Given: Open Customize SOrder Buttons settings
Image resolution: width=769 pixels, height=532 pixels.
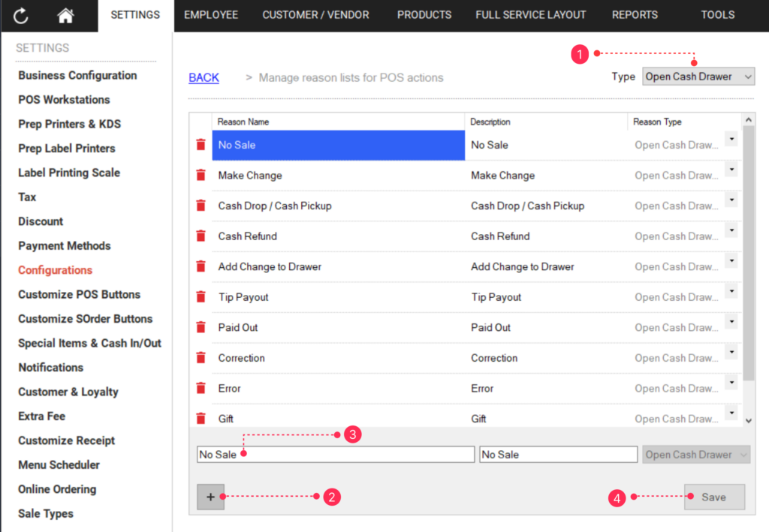Looking at the screenshot, I should 86,319.
